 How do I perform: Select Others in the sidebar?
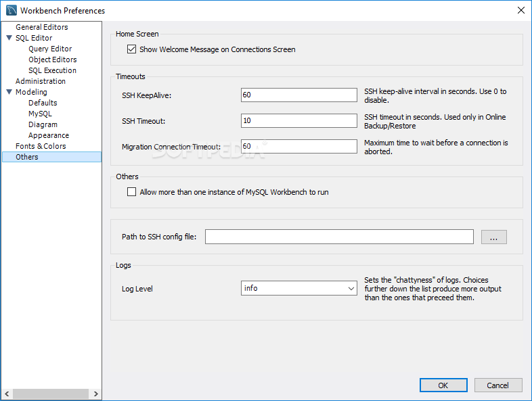pyautogui.click(x=51, y=157)
